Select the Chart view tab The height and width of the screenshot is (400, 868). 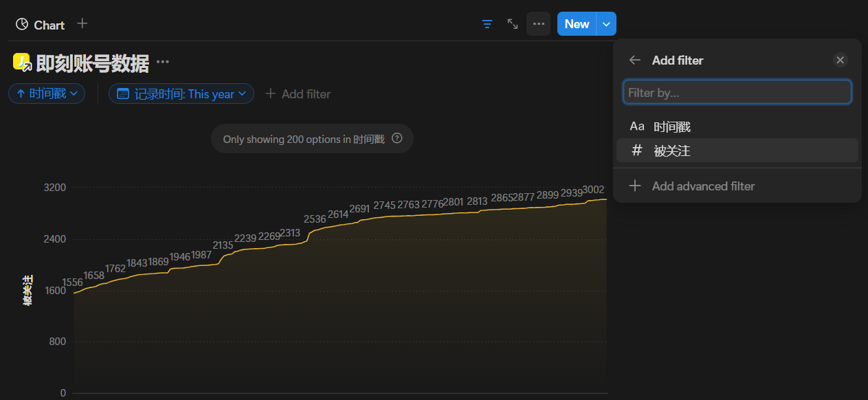41,25
